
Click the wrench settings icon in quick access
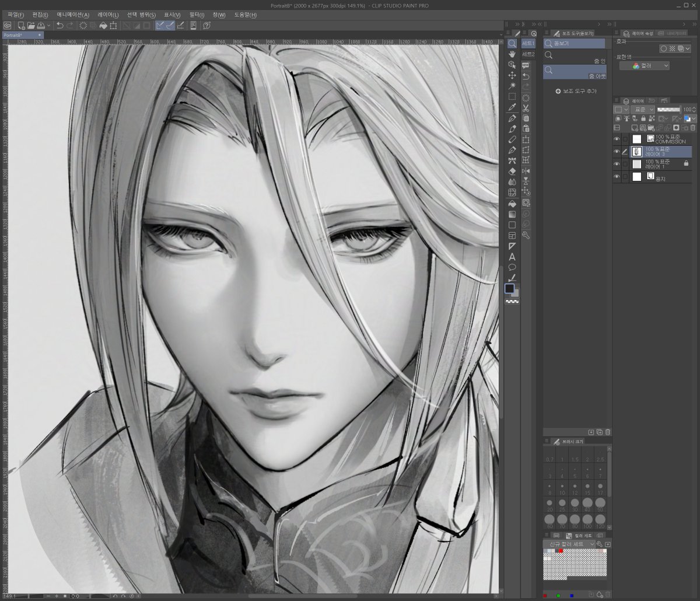click(x=526, y=235)
